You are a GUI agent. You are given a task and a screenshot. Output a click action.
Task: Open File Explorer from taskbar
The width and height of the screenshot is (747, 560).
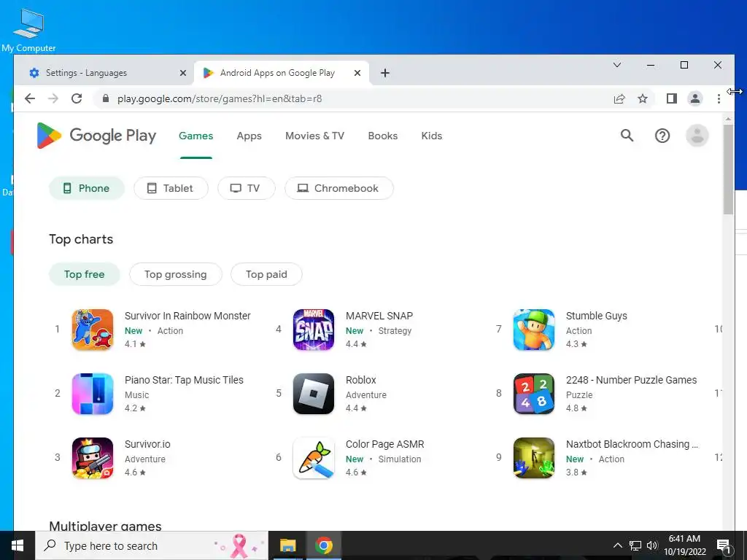click(x=287, y=545)
